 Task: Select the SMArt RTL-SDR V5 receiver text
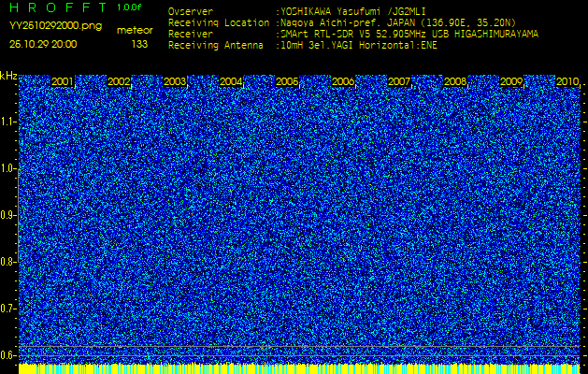pyautogui.click(x=408, y=35)
